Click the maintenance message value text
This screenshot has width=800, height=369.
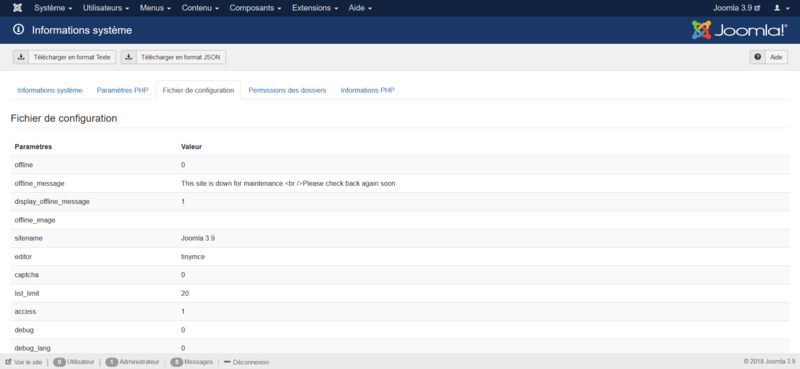(289, 183)
